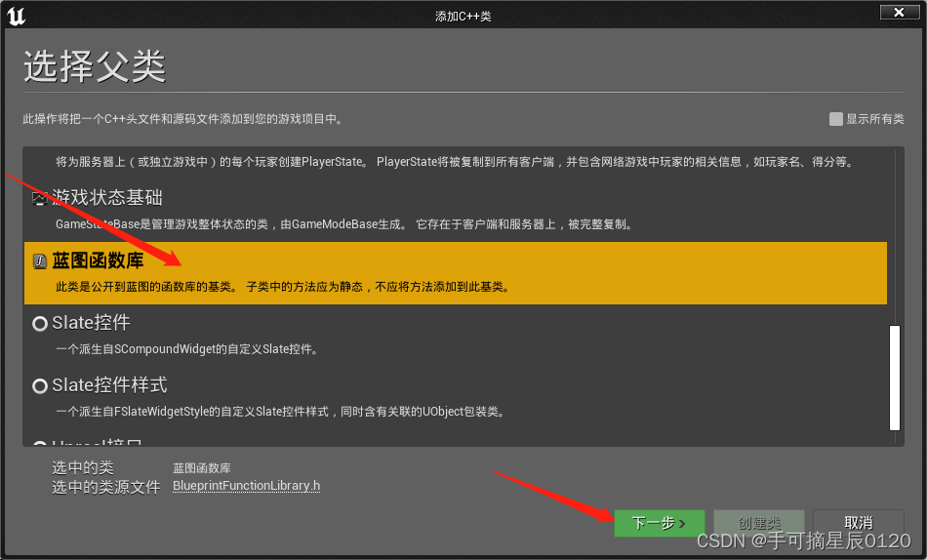The height and width of the screenshot is (560, 927).
Task: Click the Unreal Engine logo icon
Action: click(x=16, y=16)
